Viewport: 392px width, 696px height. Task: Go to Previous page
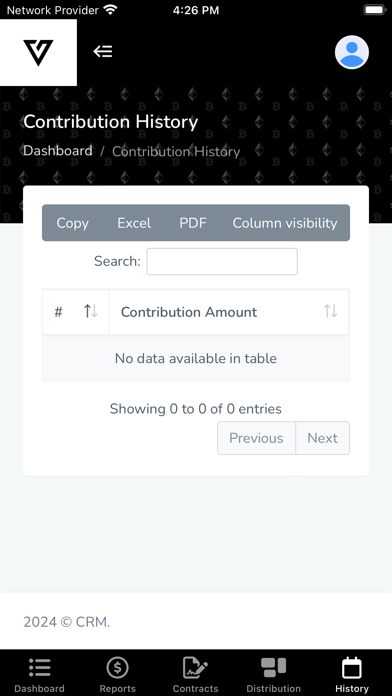pos(256,438)
